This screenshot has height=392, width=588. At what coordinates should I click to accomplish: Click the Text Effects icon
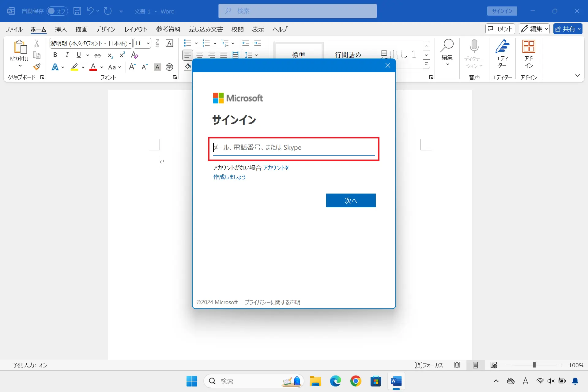click(x=55, y=67)
